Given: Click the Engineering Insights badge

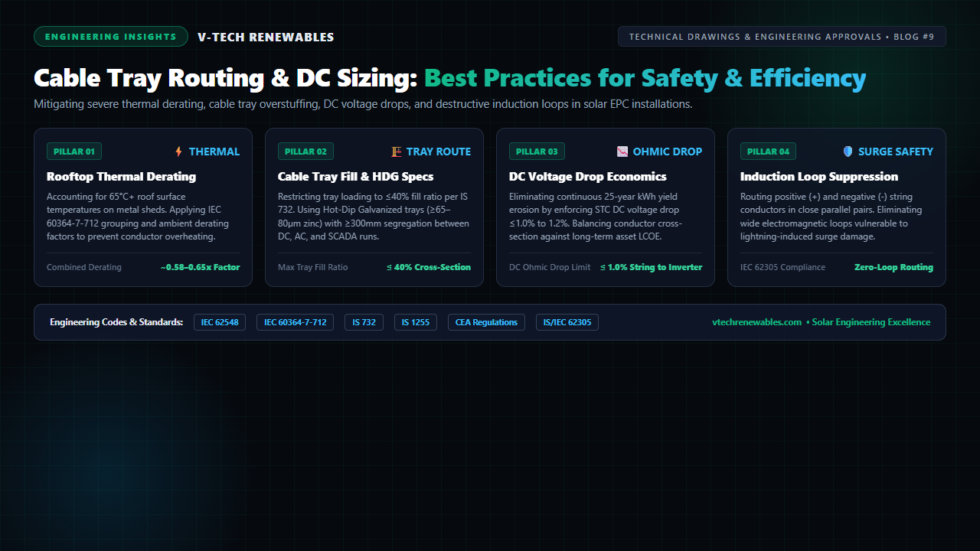Looking at the screenshot, I should coord(111,37).
